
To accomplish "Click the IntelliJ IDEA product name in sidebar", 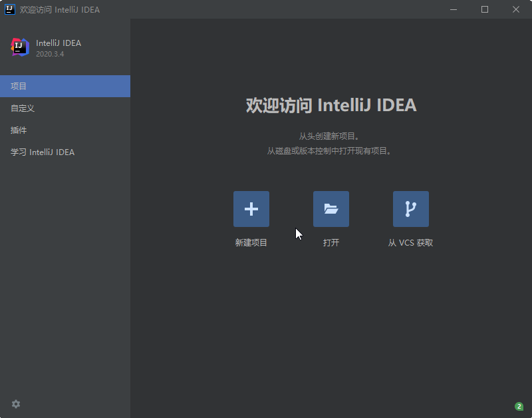I will coord(59,43).
